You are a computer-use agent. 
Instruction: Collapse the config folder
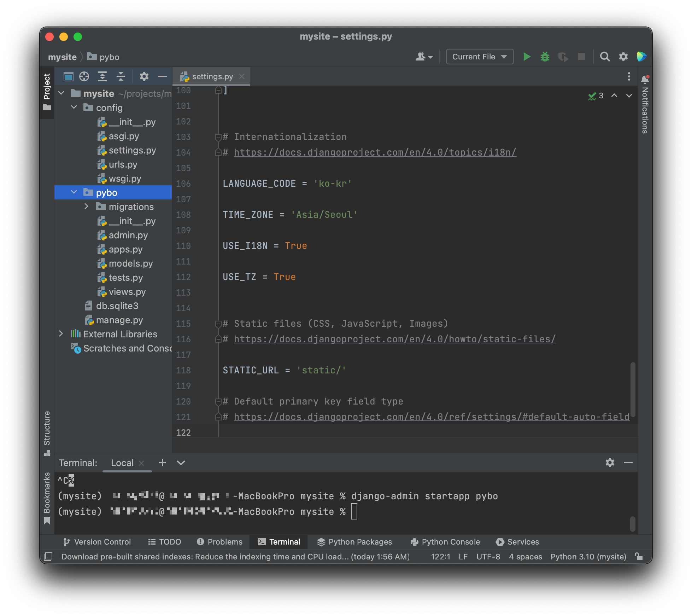pos(74,107)
